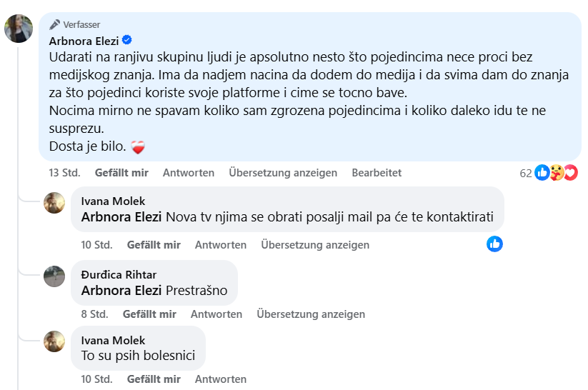Show translation of Arbnora's main comment
This screenshot has height=390, width=588.
pyautogui.click(x=283, y=173)
